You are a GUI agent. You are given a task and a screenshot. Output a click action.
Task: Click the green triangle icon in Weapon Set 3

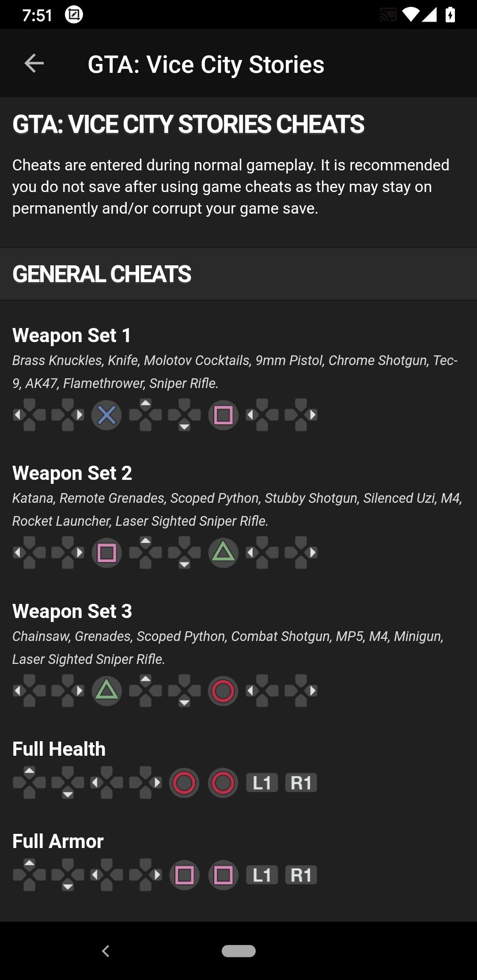point(106,691)
